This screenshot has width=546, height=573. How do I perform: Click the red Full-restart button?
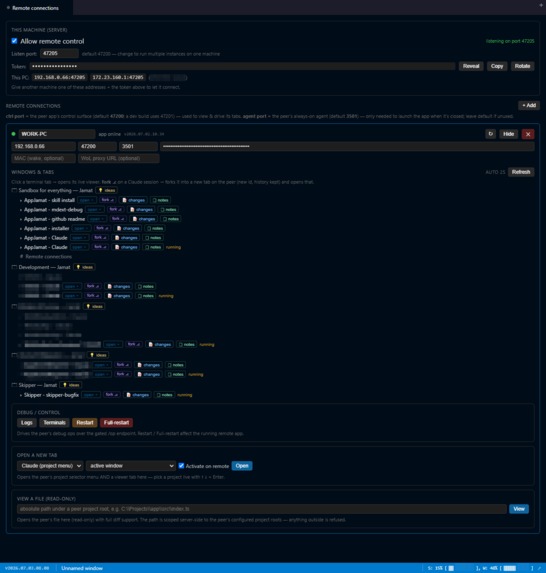tap(116, 423)
